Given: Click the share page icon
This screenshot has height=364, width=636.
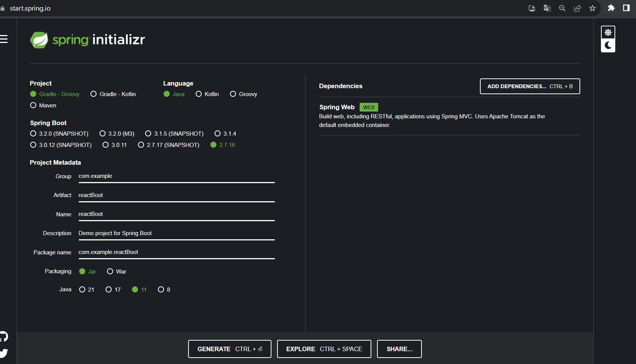Looking at the screenshot, I should tap(577, 8).
